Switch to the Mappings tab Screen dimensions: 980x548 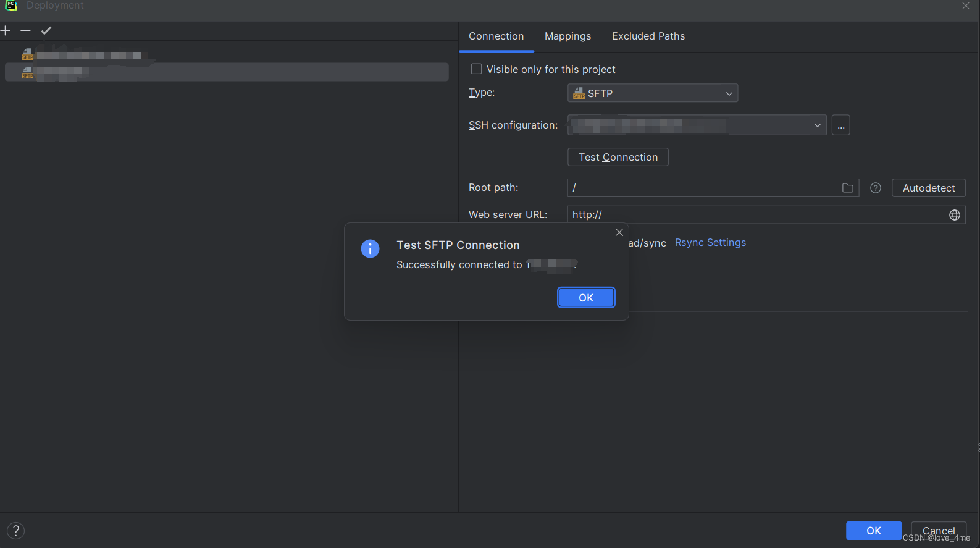pyautogui.click(x=567, y=36)
